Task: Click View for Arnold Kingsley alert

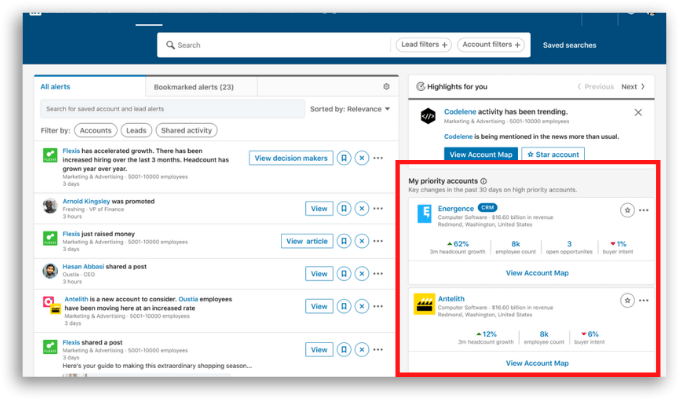Action: pyautogui.click(x=319, y=208)
